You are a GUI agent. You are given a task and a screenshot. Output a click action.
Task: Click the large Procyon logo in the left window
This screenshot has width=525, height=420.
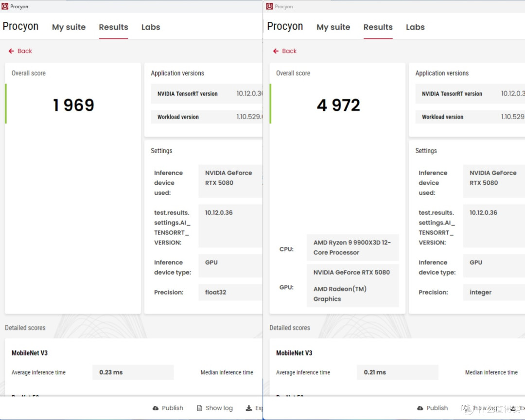[20, 26]
